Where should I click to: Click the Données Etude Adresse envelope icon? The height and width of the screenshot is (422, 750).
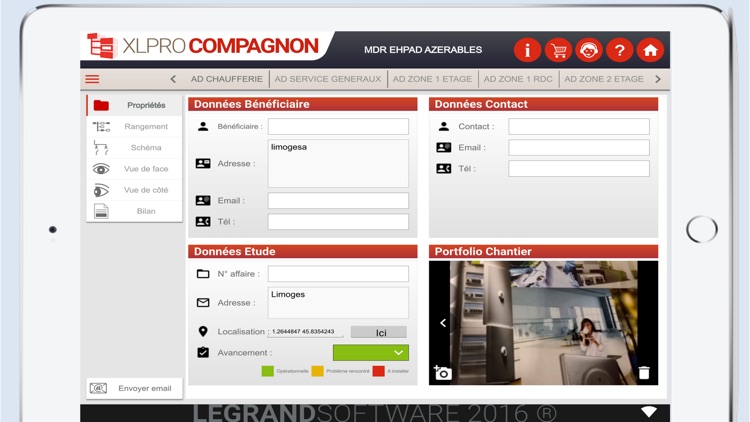click(203, 302)
